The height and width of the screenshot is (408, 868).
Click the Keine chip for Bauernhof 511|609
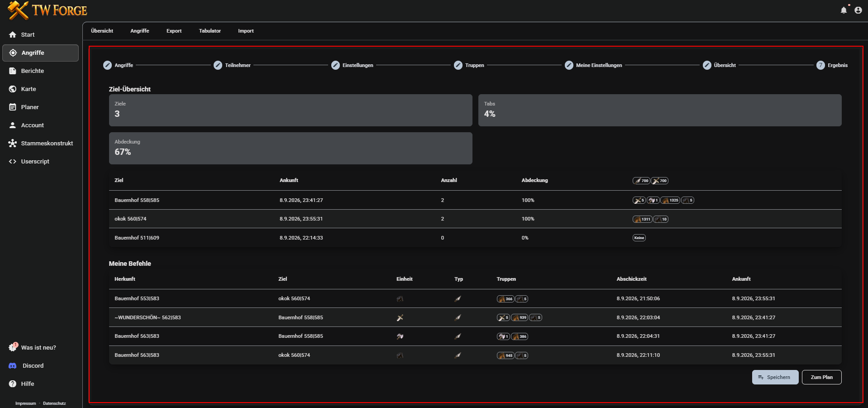(639, 238)
